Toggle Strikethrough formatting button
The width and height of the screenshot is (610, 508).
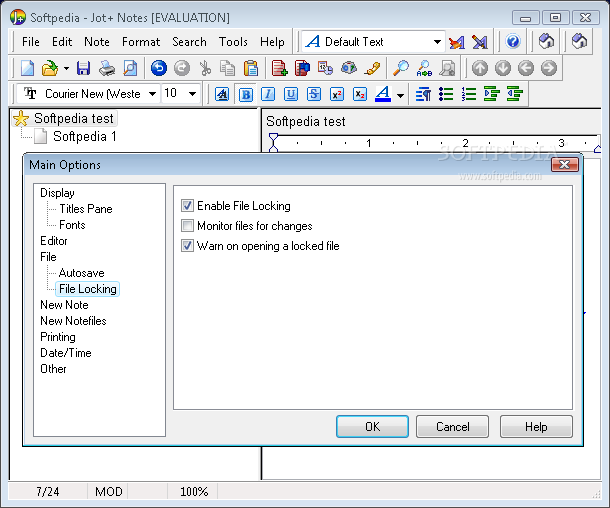tap(314, 94)
